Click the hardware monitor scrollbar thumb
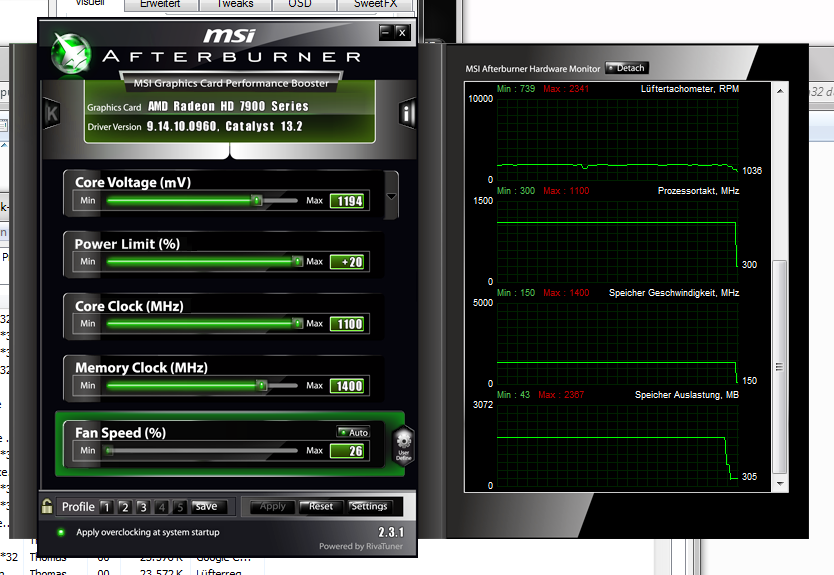The width and height of the screenshot is (834, 575). click(780, 367)
